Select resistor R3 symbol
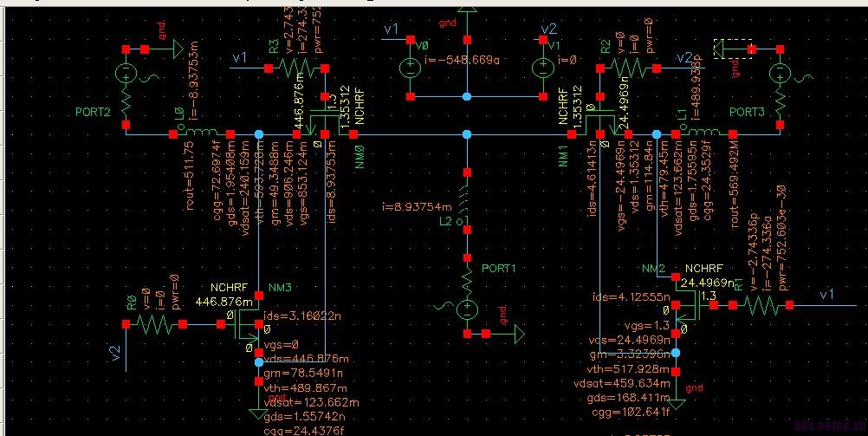 tap(296, 68)
